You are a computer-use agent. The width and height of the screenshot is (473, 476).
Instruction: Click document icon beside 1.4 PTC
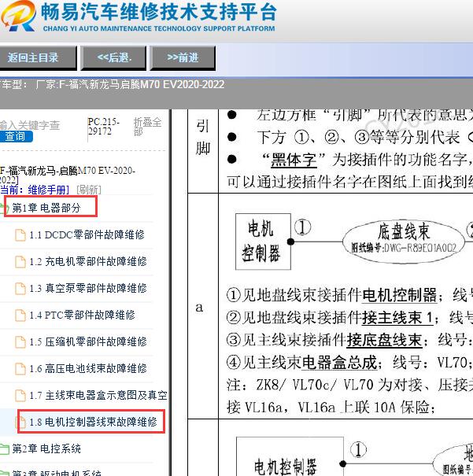tap(20, 315)
